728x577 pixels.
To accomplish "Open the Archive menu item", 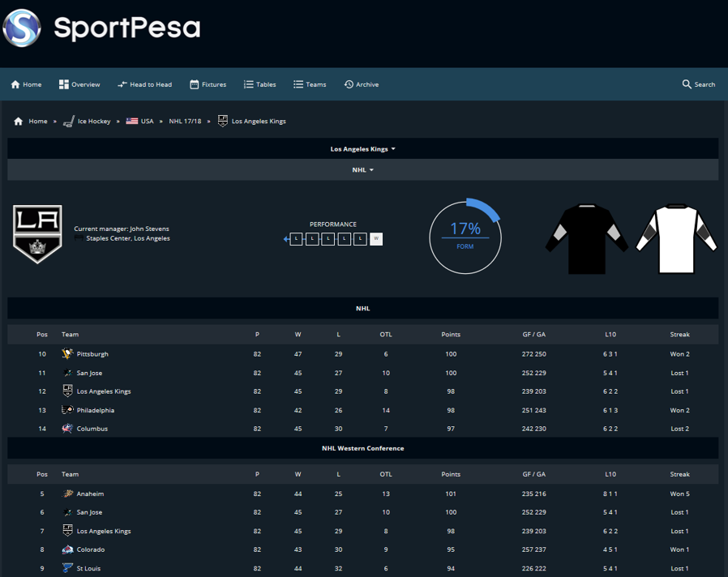I will [x=361, y=84].
